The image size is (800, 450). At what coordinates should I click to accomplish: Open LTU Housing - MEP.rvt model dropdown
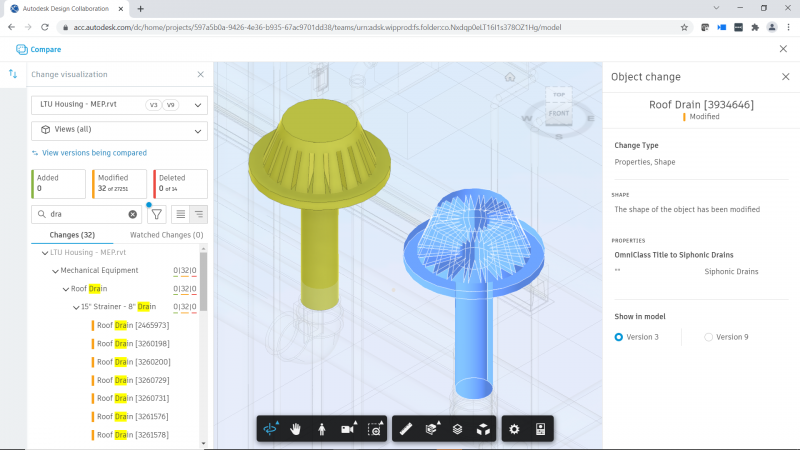click(119, 105)
